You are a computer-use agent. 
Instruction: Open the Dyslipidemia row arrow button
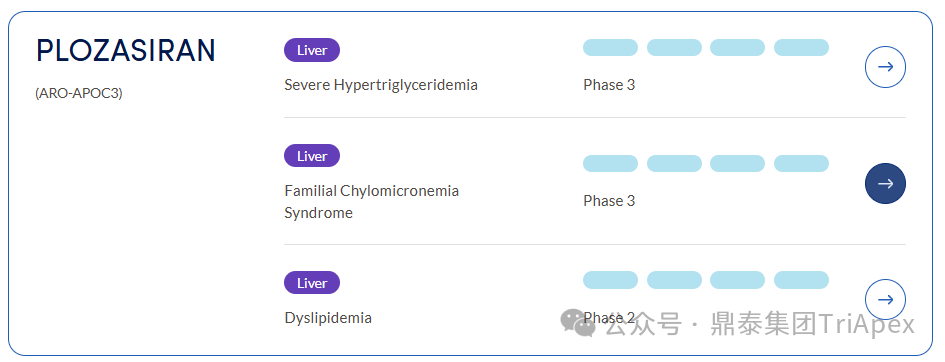[x=885, y=299]
